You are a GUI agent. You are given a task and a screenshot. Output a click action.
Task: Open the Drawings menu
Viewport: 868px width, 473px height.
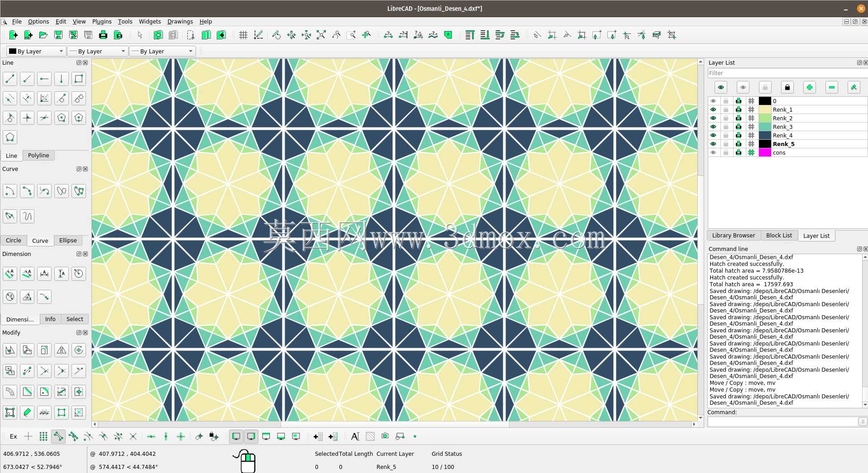coord(180,21)
